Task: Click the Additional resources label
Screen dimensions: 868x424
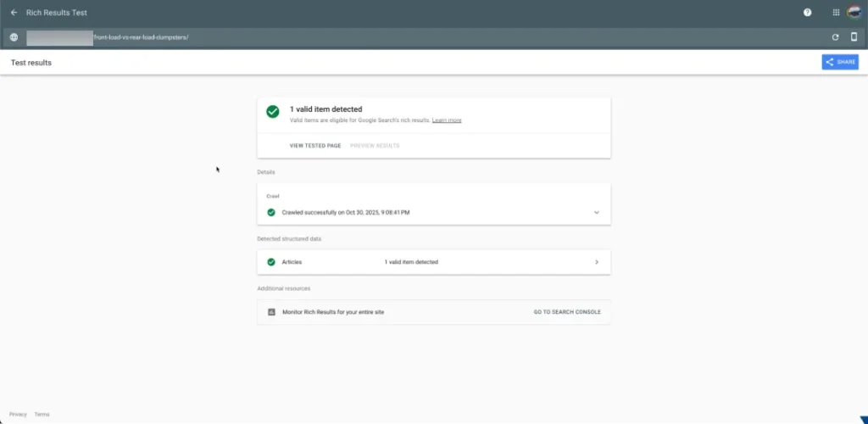Action: pos(283,288)
